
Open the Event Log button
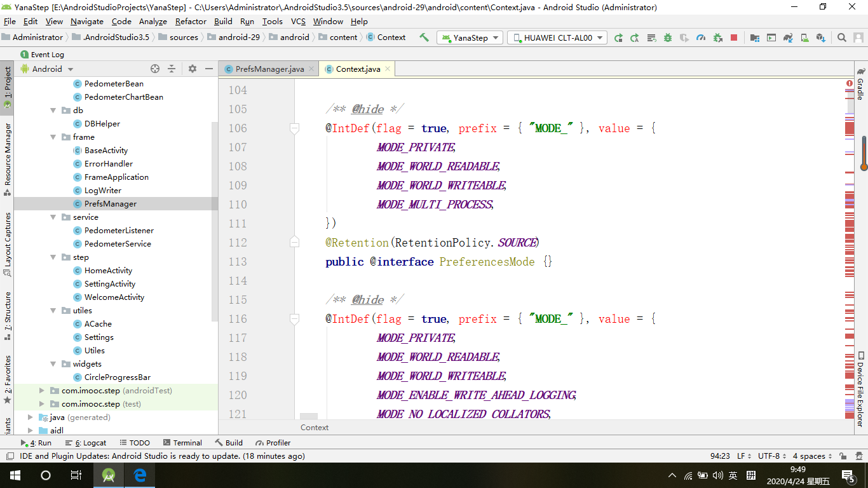[x=42, y=55]
